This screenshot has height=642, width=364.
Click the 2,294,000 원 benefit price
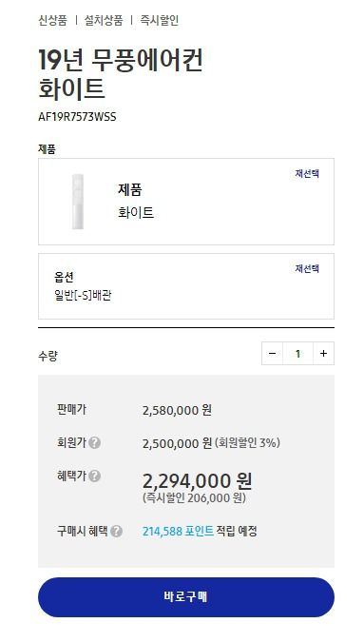pyautogui.click(x=197, y=481)
